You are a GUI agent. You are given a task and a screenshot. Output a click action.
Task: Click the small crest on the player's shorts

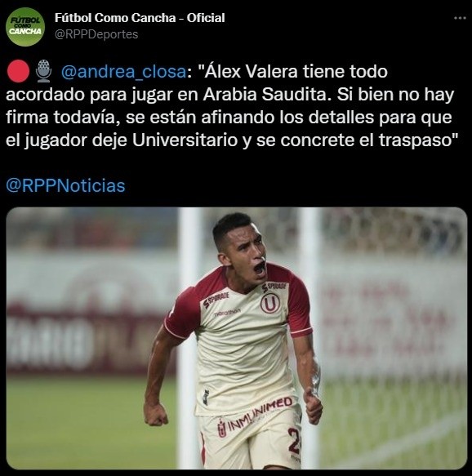click(221, 428)
